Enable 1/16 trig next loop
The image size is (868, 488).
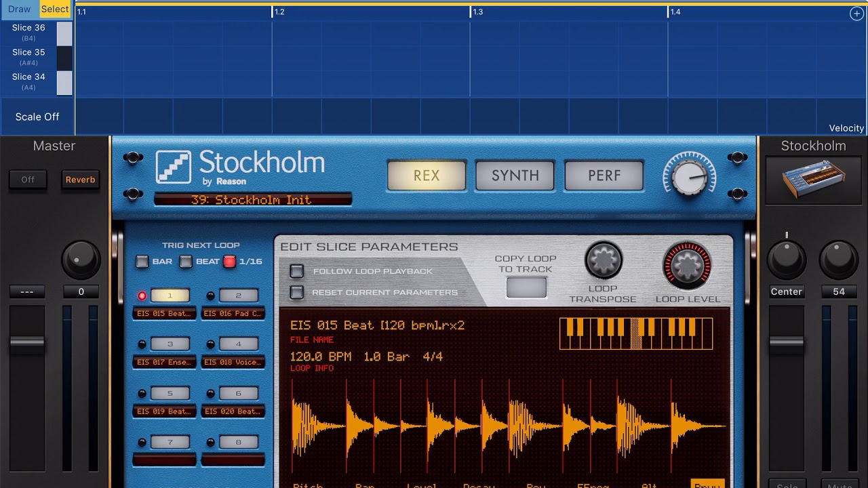(x=229, y=262)
